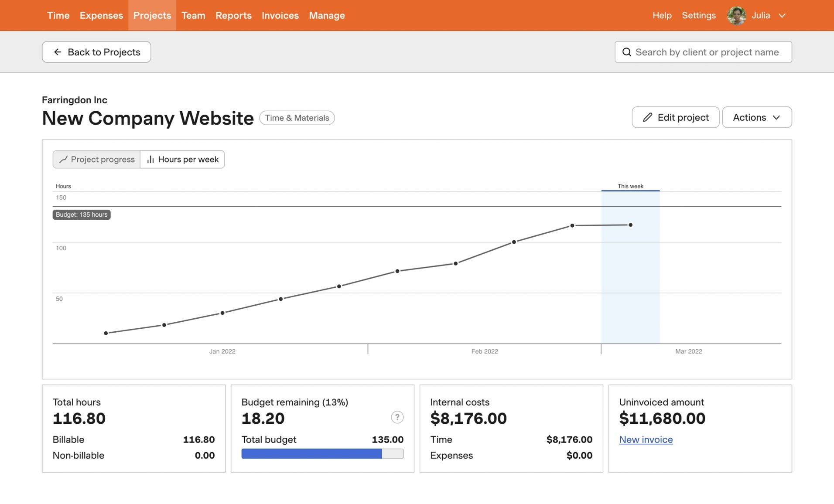834x504 pixels.
Task: Click the Back to Projects button
Action: [x=96, y=52]
